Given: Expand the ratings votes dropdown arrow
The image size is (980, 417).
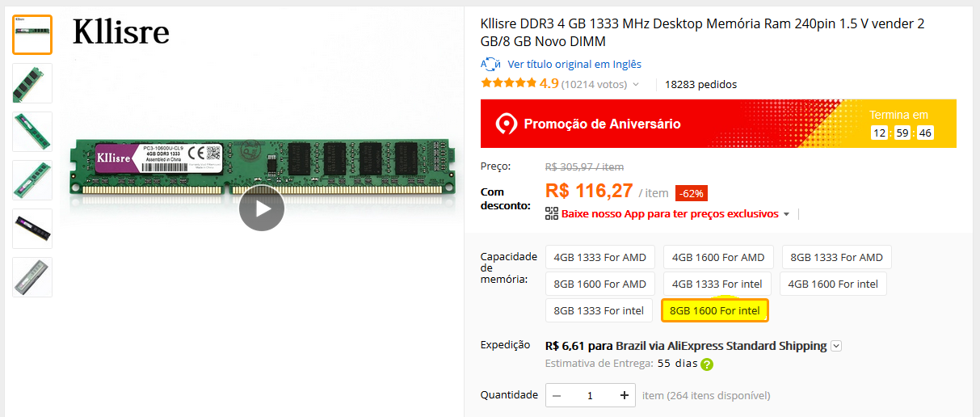Looking at the screenshot, I should pyautogui.click(x=636, y=84).
